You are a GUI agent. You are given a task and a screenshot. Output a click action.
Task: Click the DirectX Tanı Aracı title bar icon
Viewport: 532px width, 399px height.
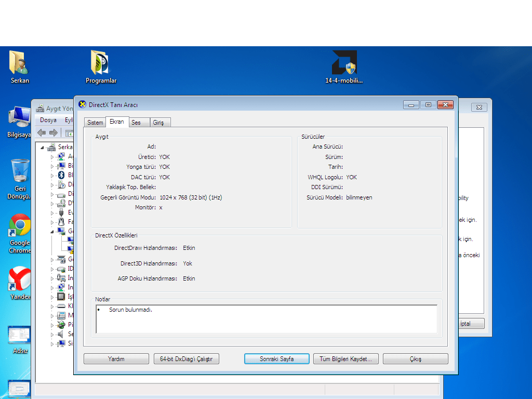82,104
